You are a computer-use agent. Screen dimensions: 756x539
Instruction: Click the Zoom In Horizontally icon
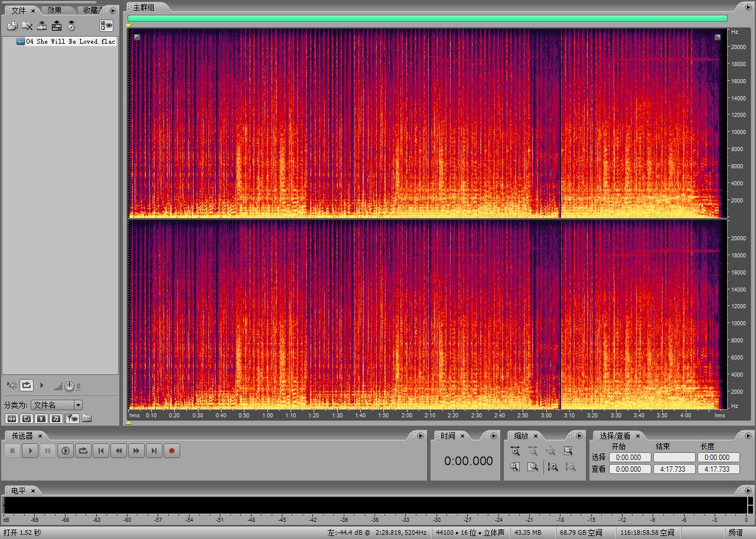click(515, 451)
